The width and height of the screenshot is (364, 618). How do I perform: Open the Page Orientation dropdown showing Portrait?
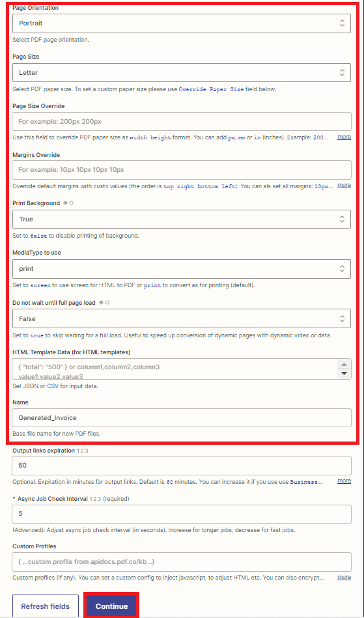(182, 23)
